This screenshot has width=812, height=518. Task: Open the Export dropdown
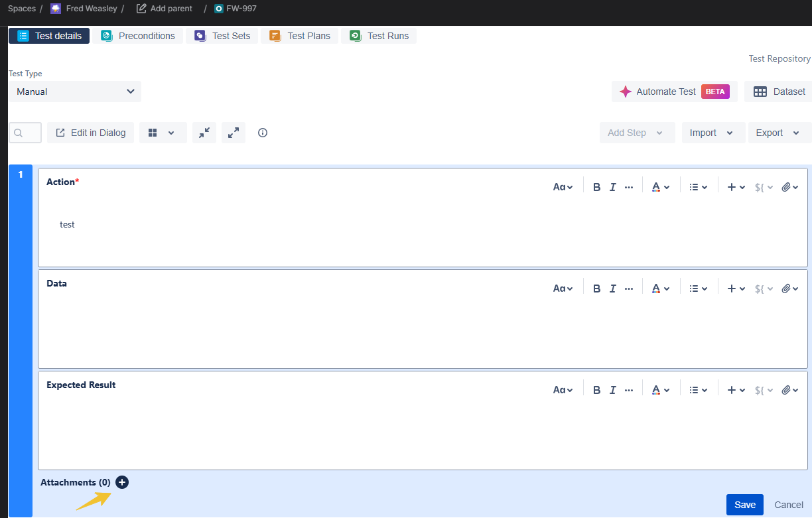(779, 133)
